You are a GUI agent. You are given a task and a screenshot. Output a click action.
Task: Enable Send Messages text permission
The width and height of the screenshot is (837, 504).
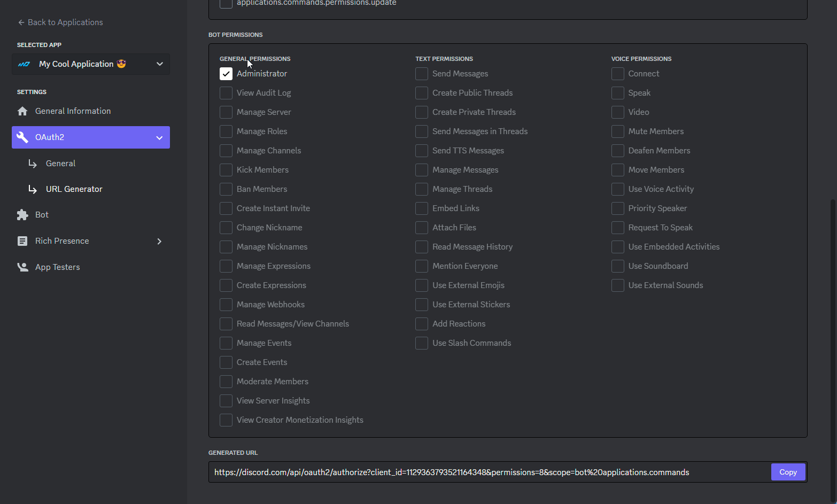(x=422, y=74)
